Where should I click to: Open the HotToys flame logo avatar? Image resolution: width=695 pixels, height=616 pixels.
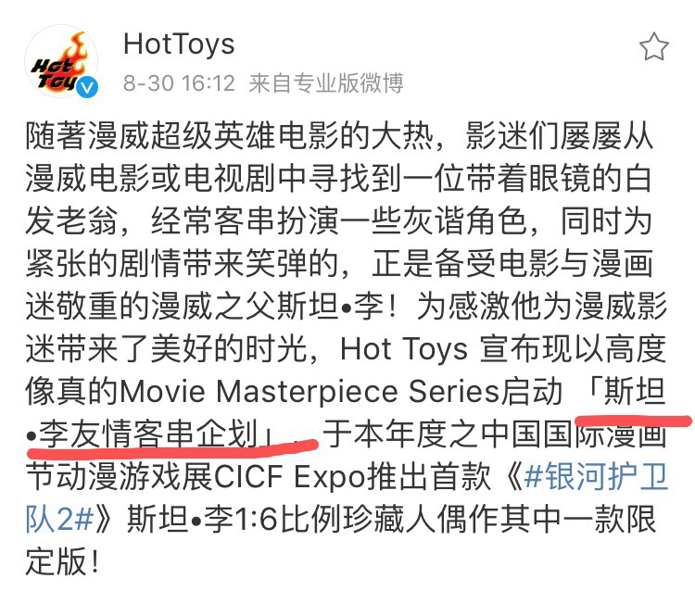pyautogui.click(x=61, y=61)
